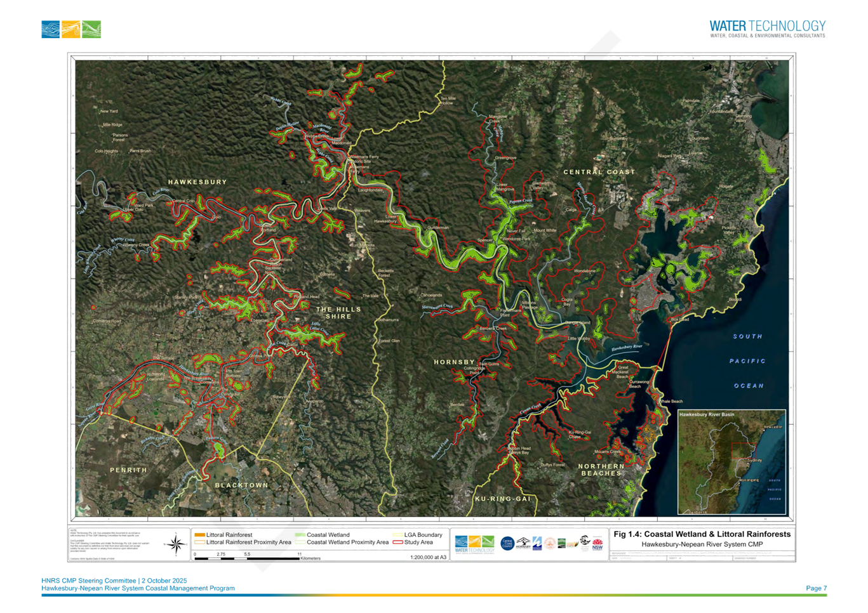Click the Water Technology logo beside the legend

tap(474, 544)
